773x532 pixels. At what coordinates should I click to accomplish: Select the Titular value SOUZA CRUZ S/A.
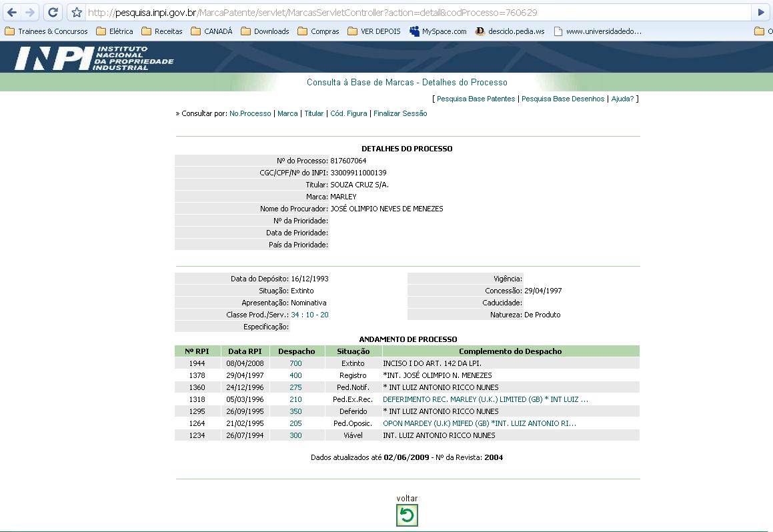point(359,185)
